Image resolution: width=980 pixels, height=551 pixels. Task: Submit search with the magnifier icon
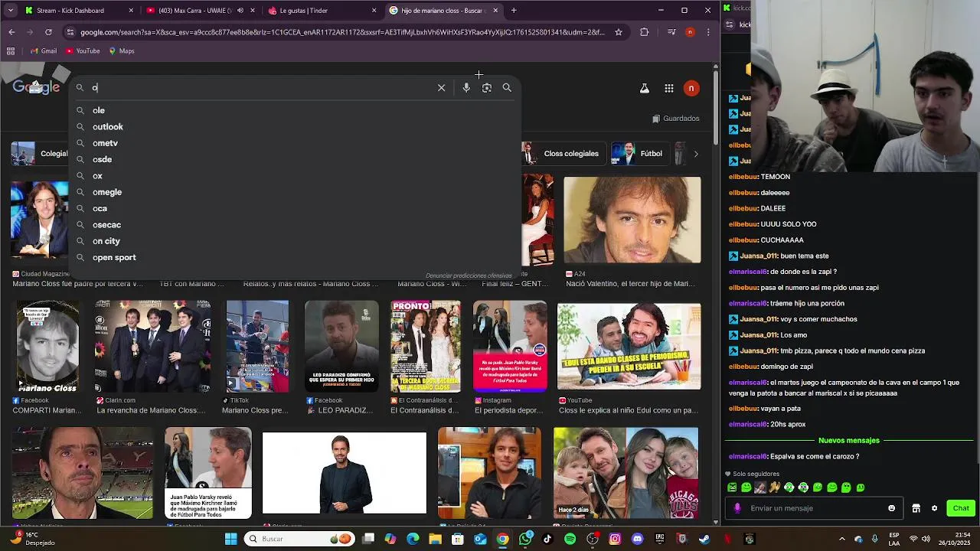point(507,87)
